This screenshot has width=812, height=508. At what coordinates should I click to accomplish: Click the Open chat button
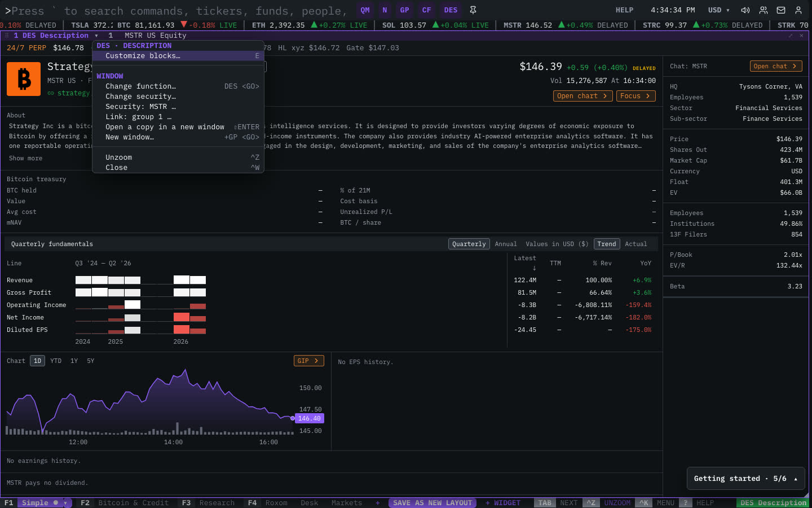pyautogui.click(x=776, y=66)
